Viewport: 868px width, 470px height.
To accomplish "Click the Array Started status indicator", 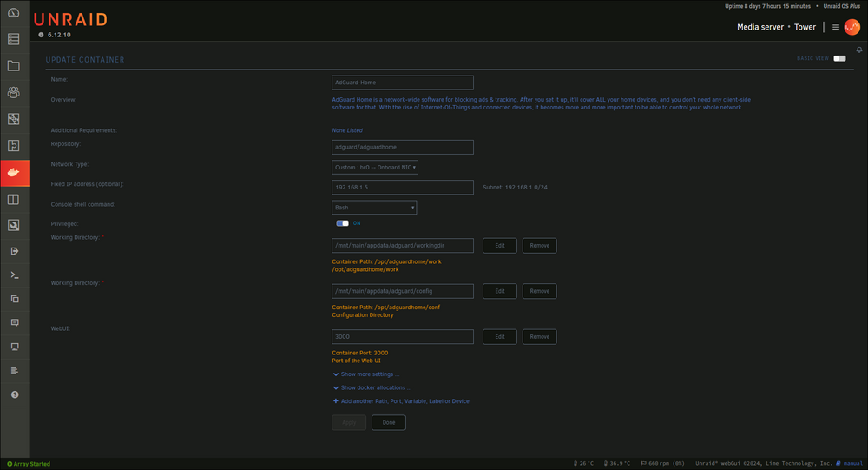I will [x=29, y=464].
